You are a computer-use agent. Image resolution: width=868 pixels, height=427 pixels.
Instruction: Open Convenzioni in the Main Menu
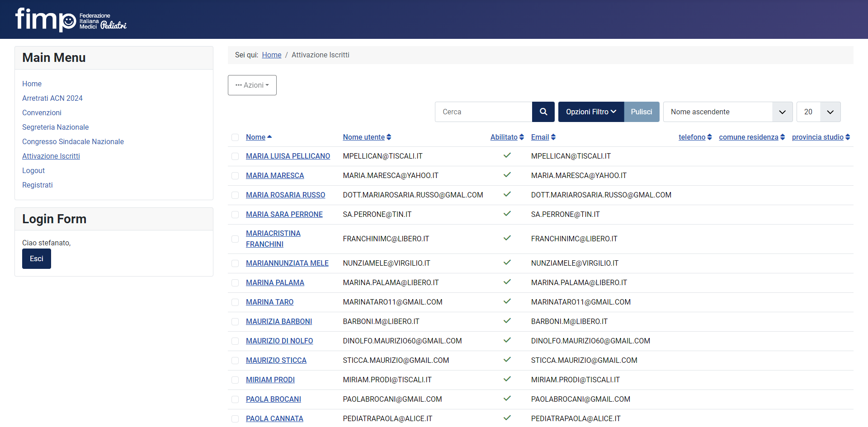[x=42, y=113]
